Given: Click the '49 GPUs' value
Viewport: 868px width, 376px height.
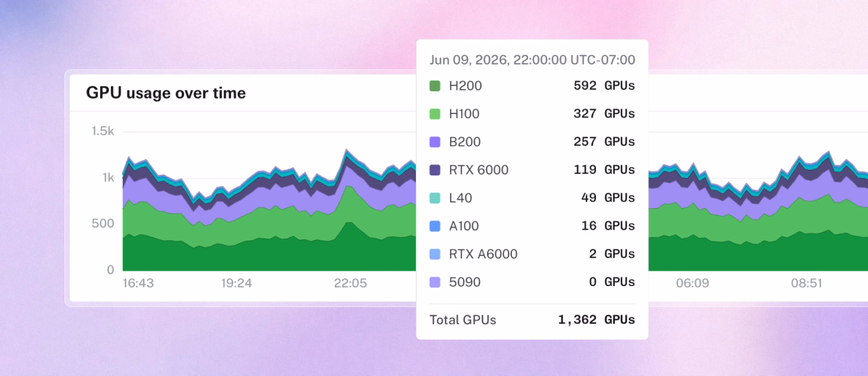Looking at the screenshot, I should (608, 198).
